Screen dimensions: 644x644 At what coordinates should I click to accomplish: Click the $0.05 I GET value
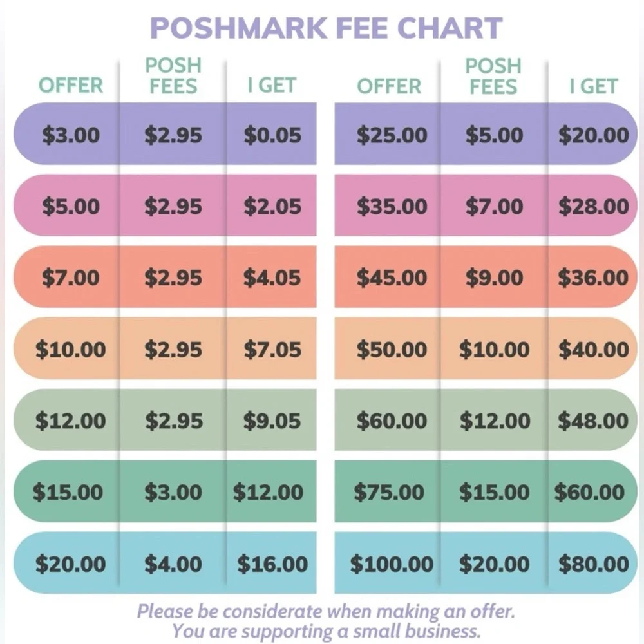tap(272, 135)
